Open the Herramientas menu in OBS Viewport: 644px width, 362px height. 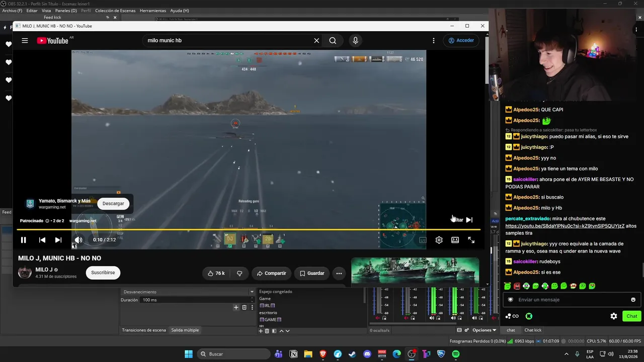pos(153,11)
